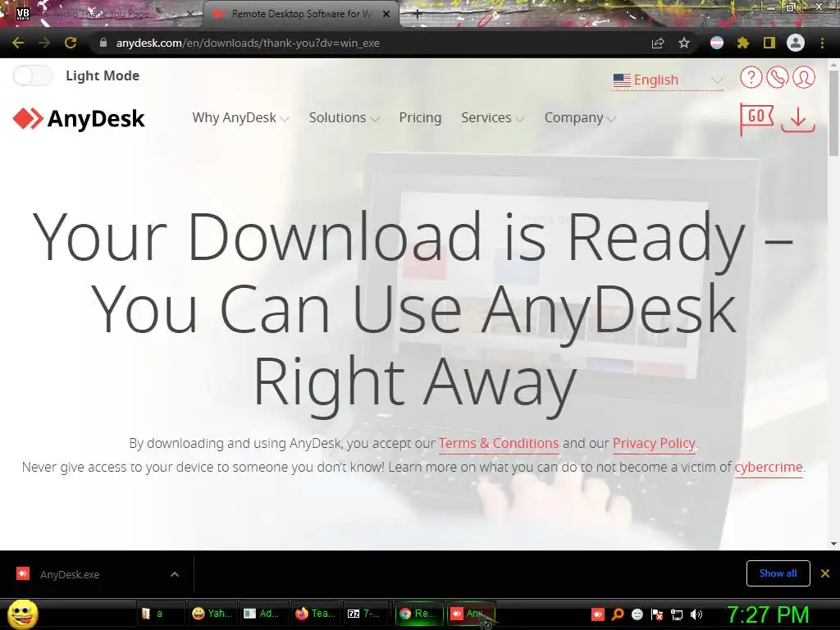Expand AnyDesk.exe download options chevron

[175, 574]
